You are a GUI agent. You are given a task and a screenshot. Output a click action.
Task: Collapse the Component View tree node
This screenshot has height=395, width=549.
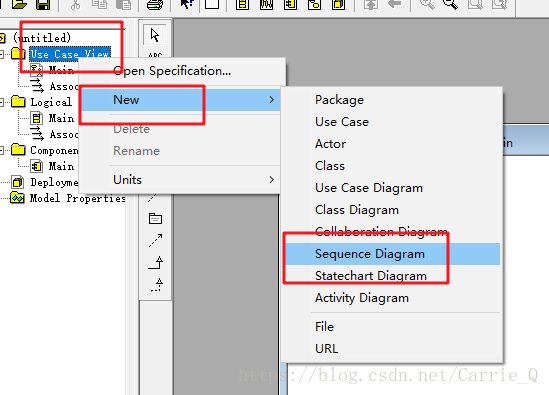tap(2, 150)
